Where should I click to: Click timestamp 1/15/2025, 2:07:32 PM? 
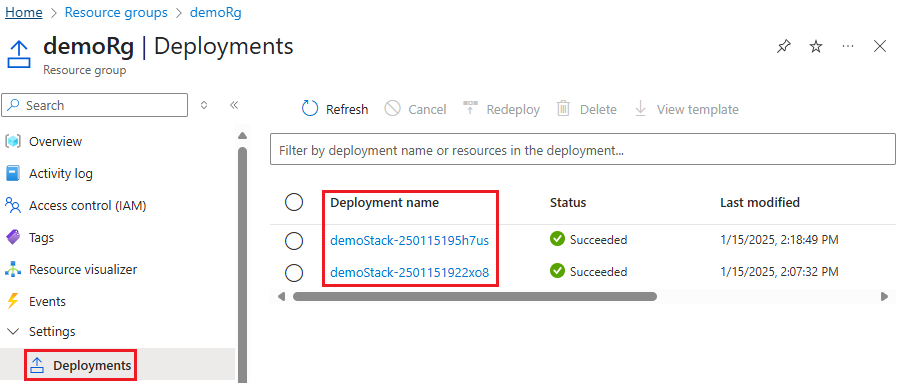pos(779,271)
